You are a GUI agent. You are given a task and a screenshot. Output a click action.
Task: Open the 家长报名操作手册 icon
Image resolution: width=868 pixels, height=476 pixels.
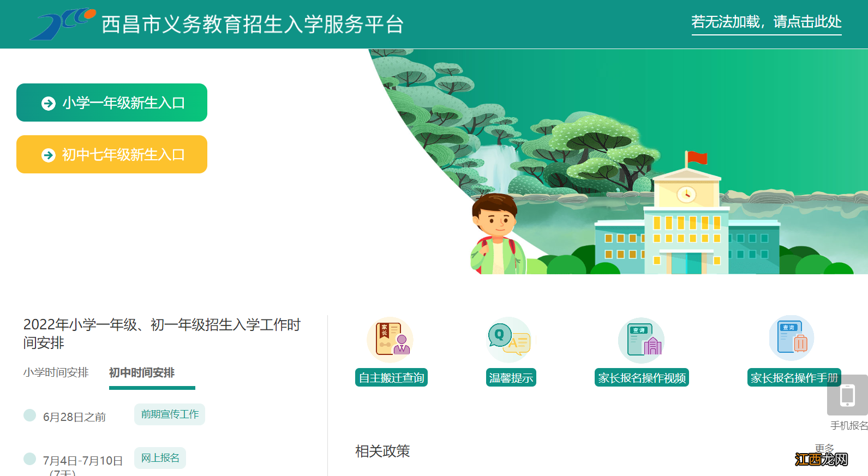(792, 339)
